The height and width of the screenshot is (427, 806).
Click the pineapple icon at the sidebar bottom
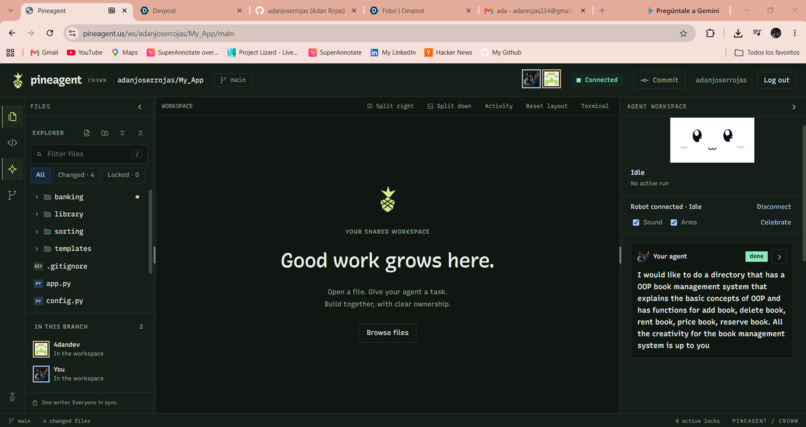pos(12,397)
